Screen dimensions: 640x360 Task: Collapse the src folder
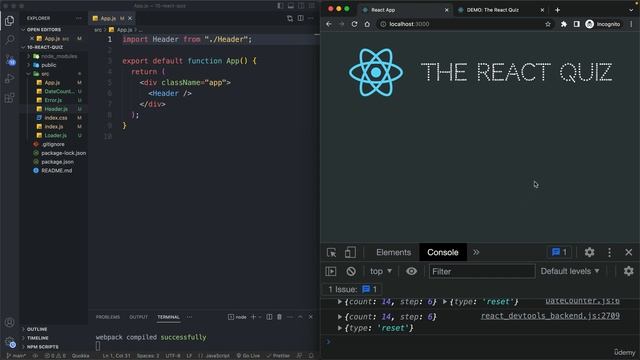point(45,74)
